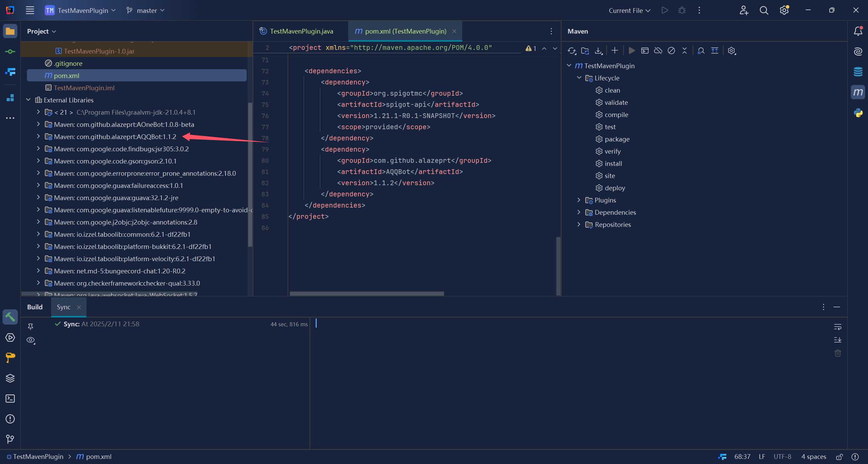Open the Project tool window icon
The image size is (868, 464).
[x=10, y=31]
